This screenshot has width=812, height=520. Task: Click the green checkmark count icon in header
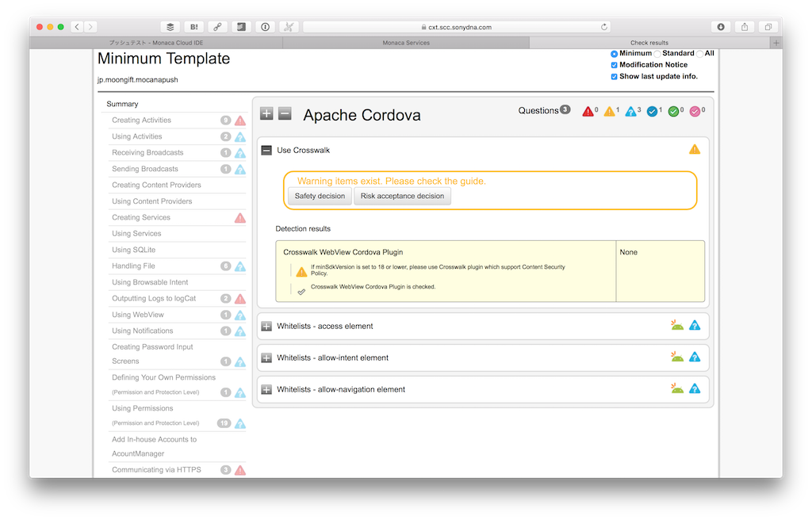[674, 111]
